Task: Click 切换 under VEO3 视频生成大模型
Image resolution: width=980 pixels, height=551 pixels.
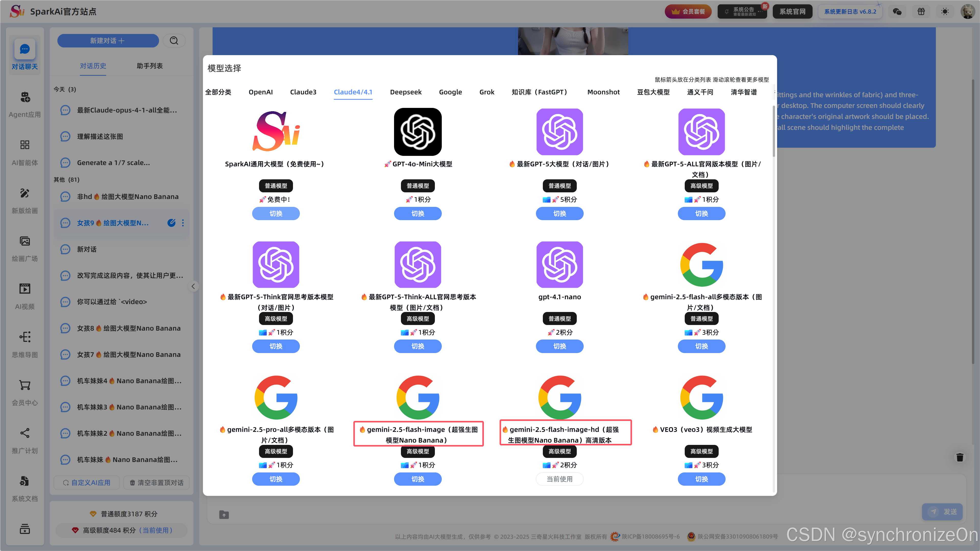Action: 702,479
